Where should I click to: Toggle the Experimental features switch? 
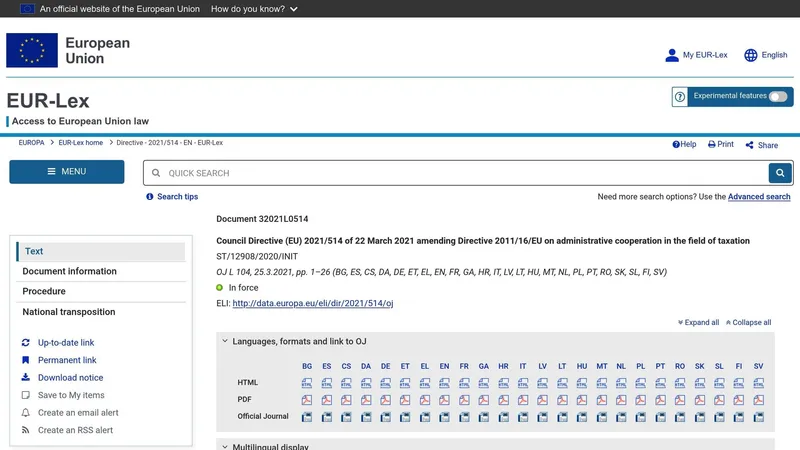[x=778, y=97]
